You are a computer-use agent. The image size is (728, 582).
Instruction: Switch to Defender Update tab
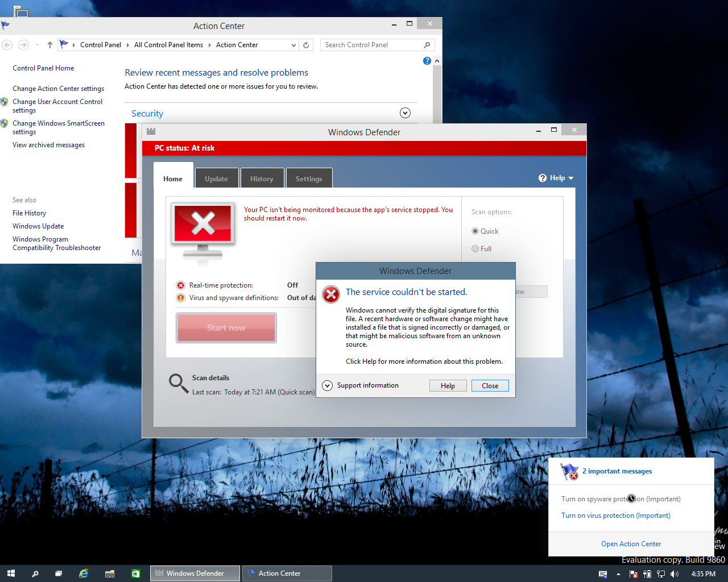click(217, 178)
